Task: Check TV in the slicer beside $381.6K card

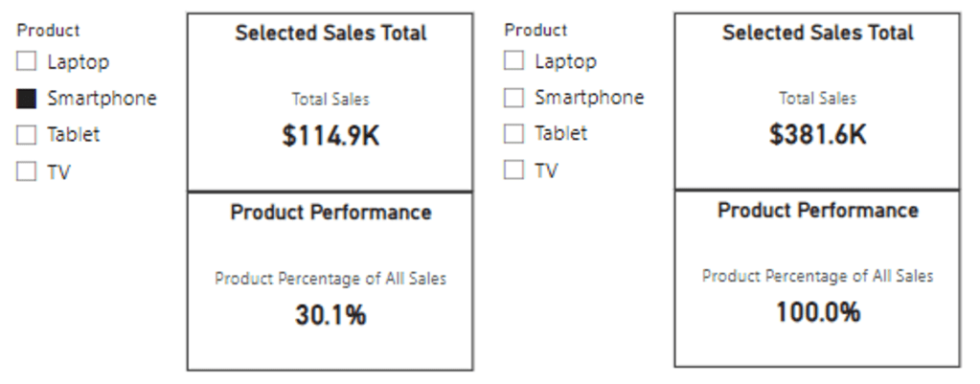Action: (514, 170)
